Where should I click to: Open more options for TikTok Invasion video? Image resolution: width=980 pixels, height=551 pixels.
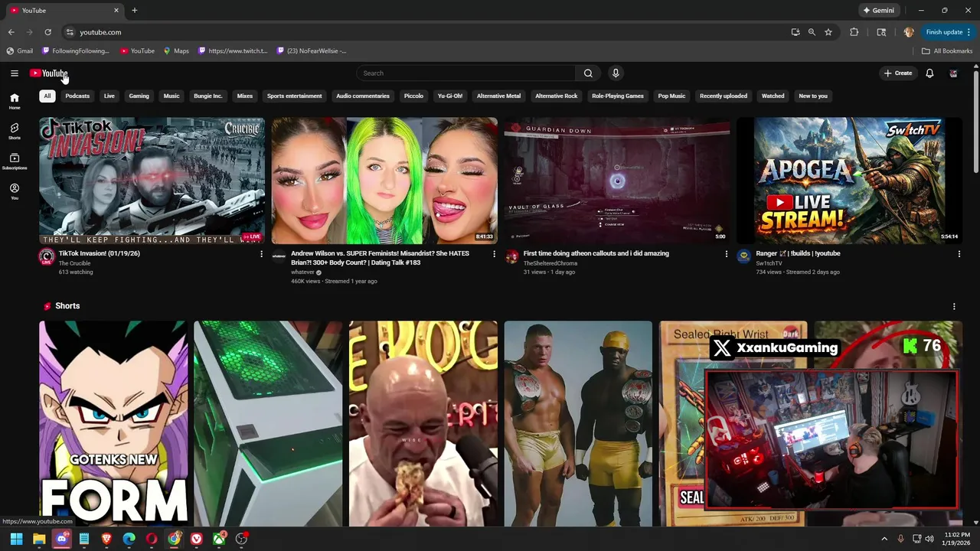click(261, 254)
